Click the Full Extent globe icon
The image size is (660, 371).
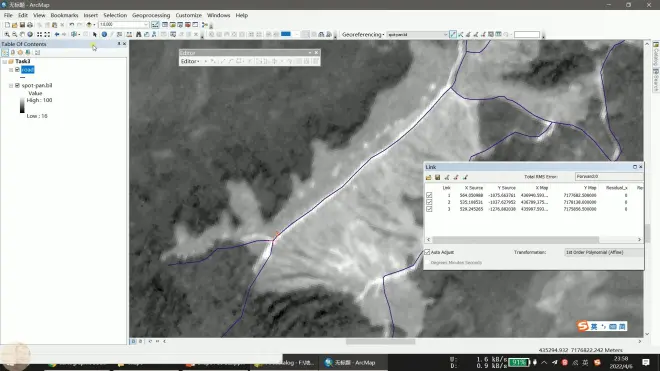coord(30,35)
